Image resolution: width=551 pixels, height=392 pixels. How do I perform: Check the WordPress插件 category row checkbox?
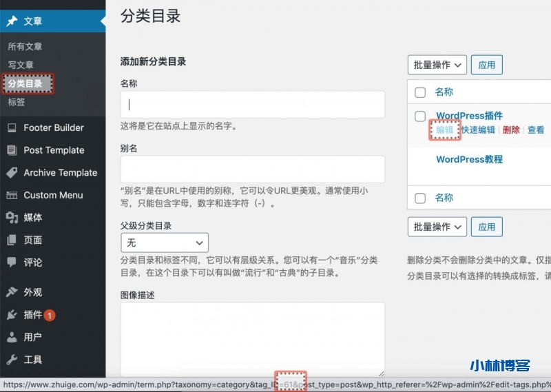[x=420, y=116]
